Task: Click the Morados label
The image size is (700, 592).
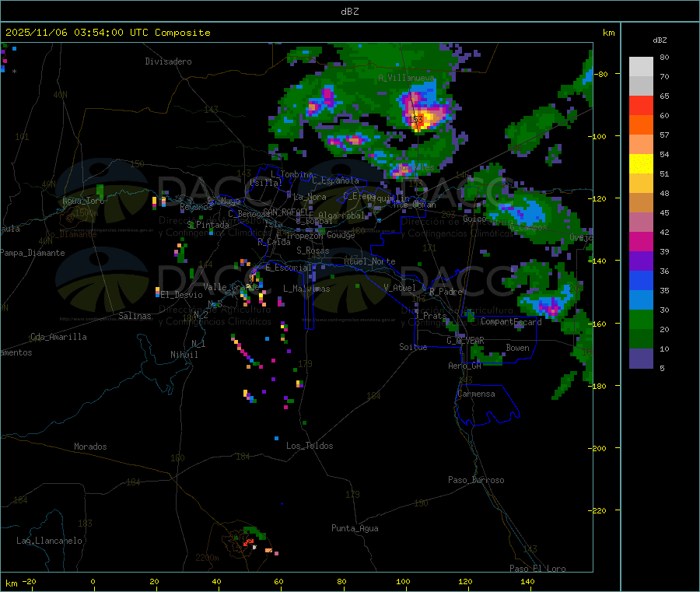Action: click(90, 447)
